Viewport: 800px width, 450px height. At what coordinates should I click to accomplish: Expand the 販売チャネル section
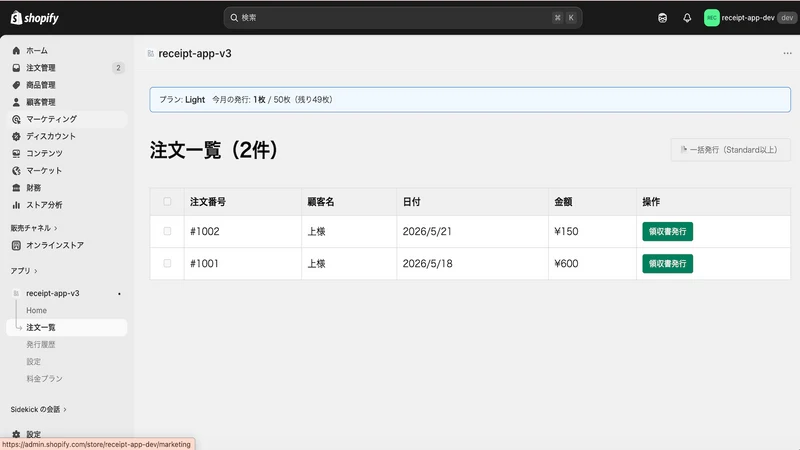(34, 228)
